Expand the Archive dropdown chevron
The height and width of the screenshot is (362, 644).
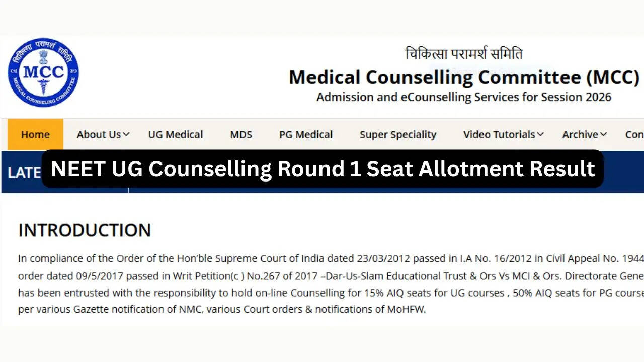603,135
